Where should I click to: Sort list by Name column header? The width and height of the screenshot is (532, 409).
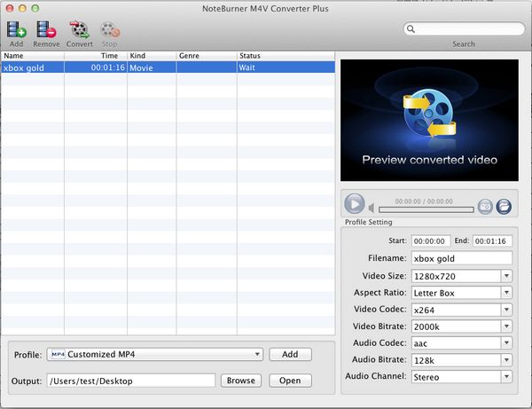pos(33,56)
